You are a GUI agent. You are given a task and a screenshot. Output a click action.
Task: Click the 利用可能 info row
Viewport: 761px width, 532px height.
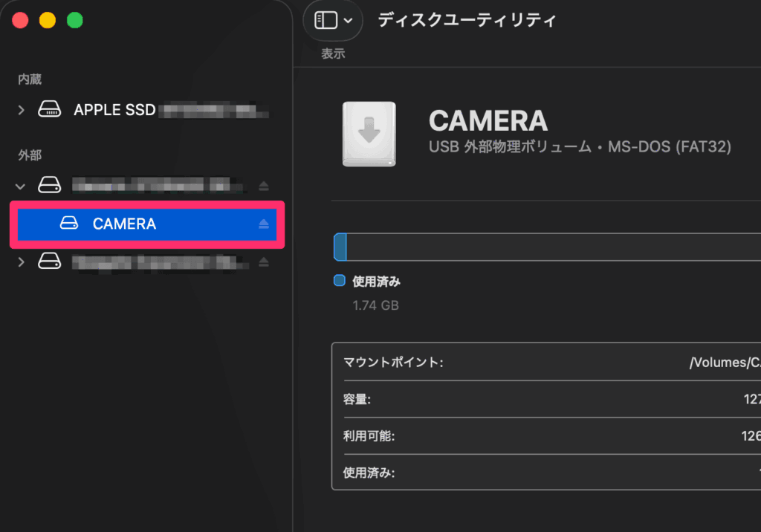[x=546, y=435]
